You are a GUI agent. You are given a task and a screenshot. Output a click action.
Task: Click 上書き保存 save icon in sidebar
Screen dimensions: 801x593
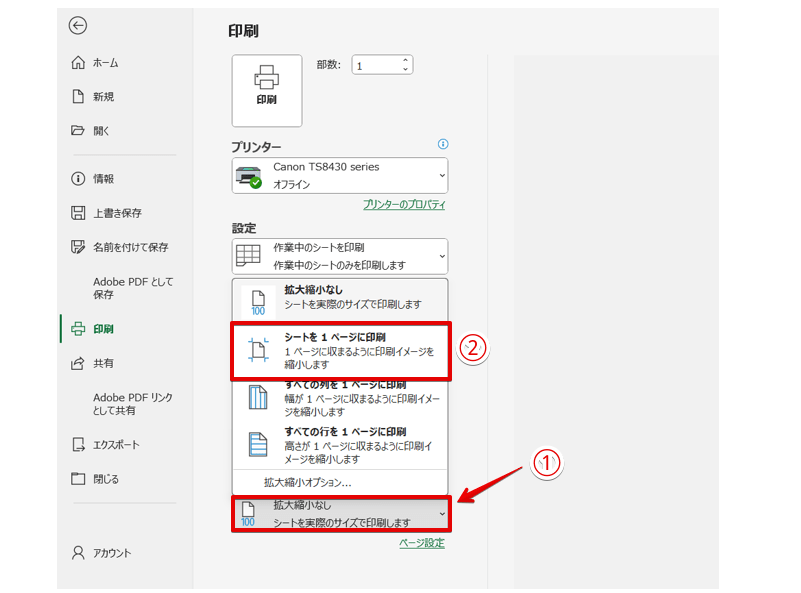tap(78, 213)
